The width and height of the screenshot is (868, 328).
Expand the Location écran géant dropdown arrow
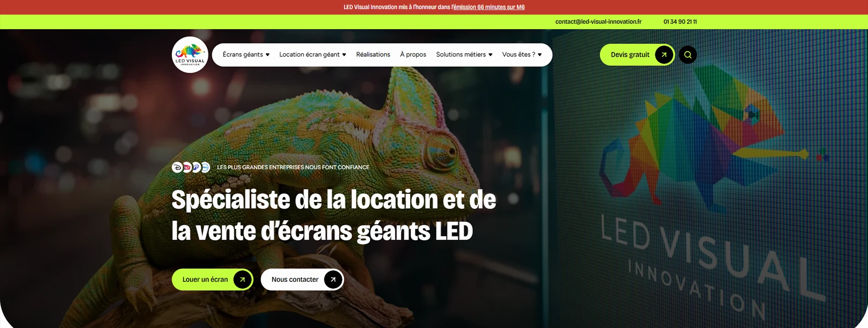click(344, 55)
